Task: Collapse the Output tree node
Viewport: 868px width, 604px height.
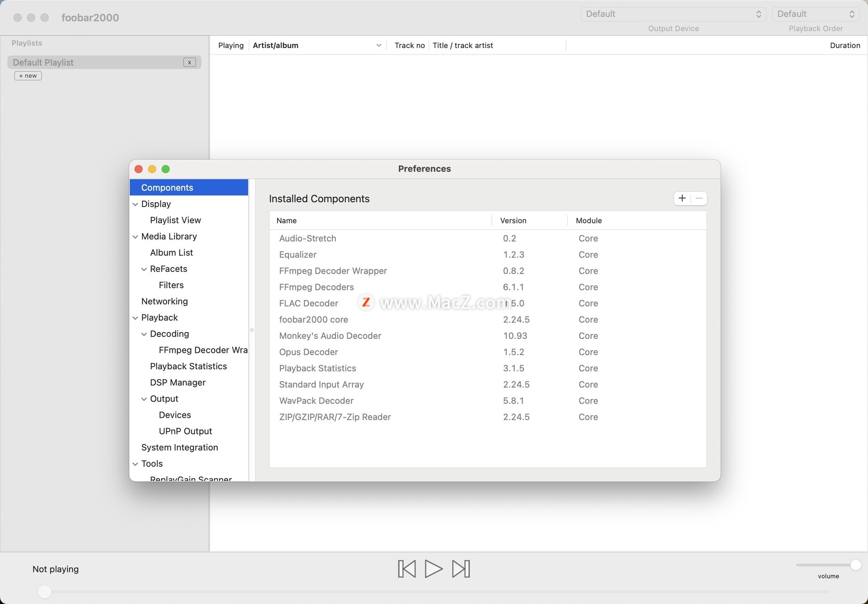Action: tap(144, 399)
